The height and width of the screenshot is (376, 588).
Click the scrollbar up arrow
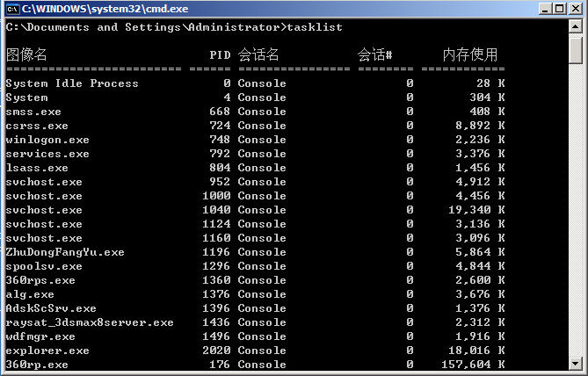[x=577, y=28]
